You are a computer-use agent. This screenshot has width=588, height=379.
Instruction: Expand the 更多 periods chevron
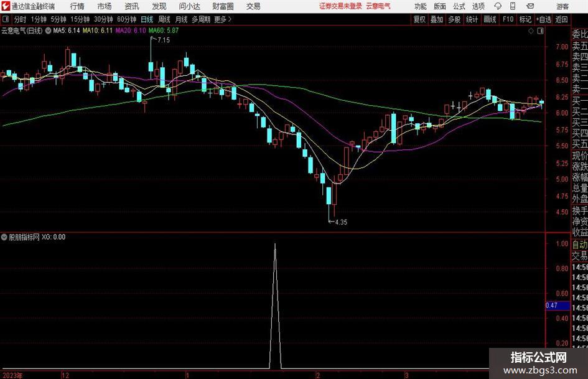click(230, 19)
